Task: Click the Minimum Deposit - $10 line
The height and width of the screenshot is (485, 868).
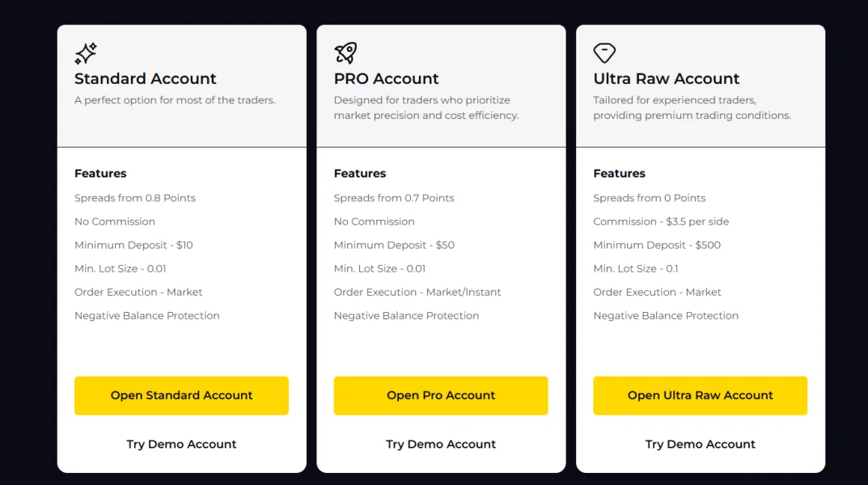Action: coord(133,245)
